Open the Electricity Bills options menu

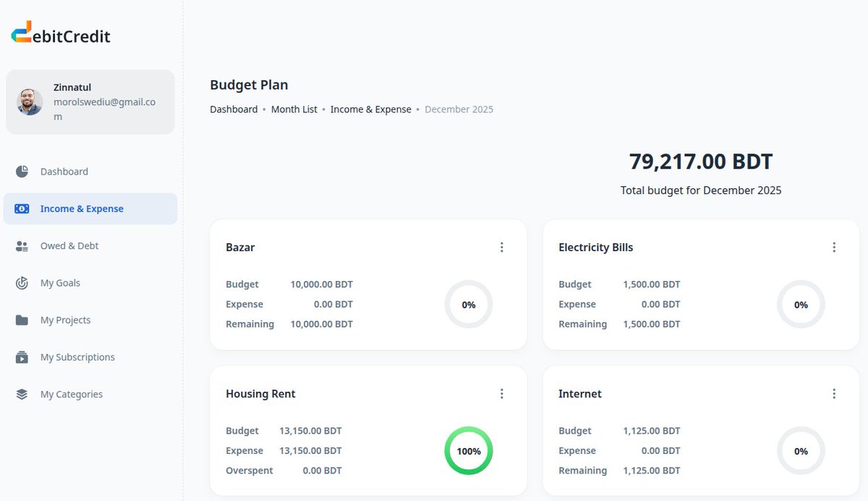[834, 247]
